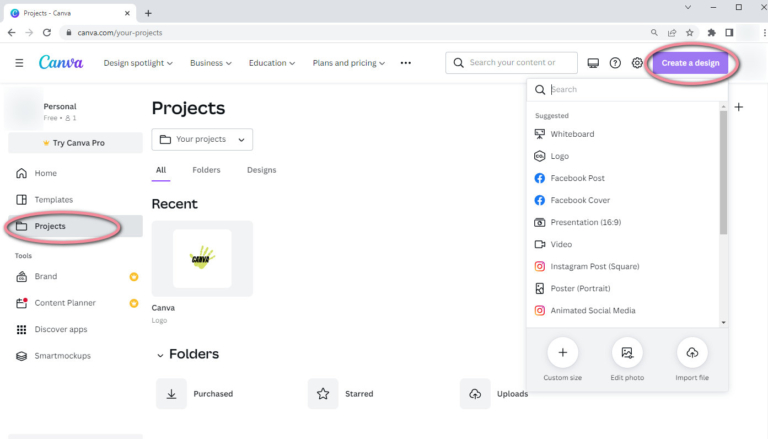Click the Canva logo

tap(61, 63)
